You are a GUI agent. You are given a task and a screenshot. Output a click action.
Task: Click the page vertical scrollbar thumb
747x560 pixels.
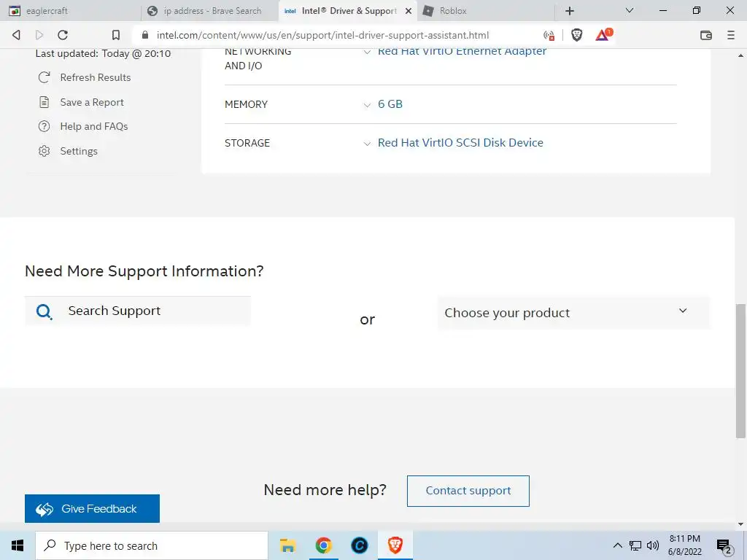(x=740, y=370)
